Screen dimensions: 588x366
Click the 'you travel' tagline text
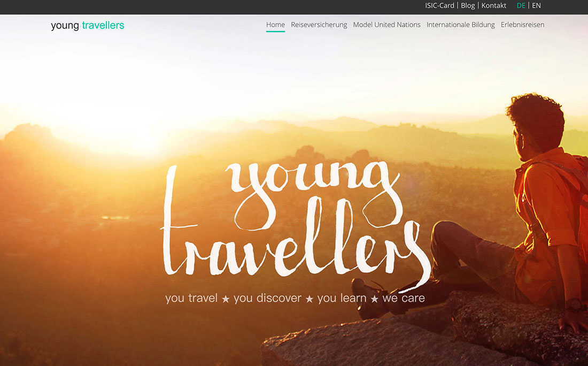point(191,298)
